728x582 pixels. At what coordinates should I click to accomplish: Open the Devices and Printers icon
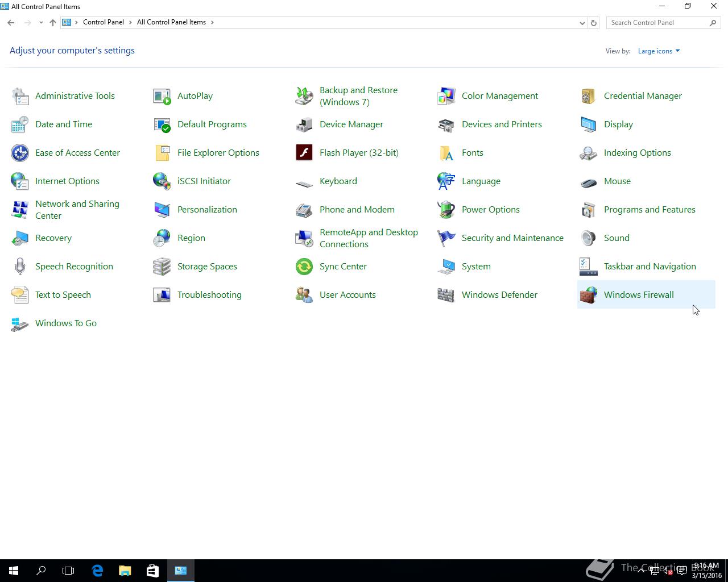pos(446,124)
